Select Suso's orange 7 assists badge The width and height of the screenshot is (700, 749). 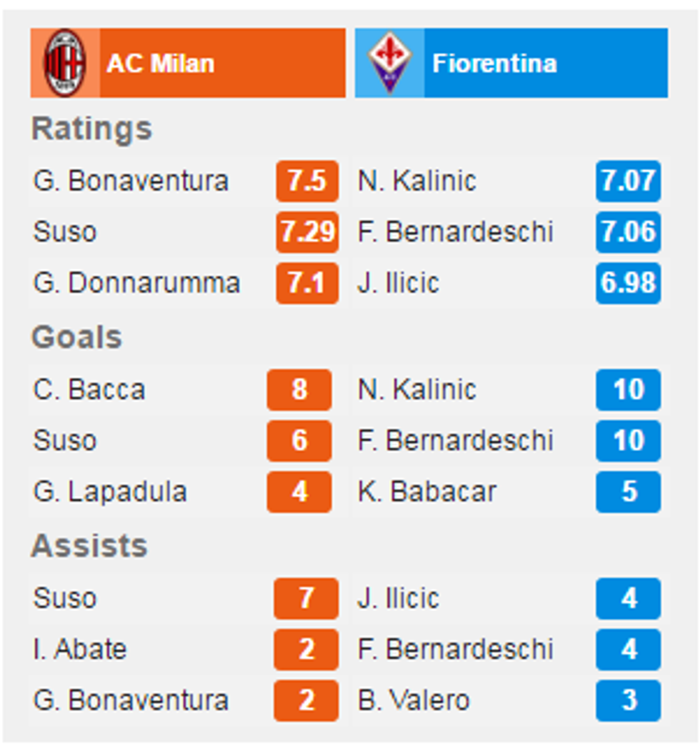[306, 600]
